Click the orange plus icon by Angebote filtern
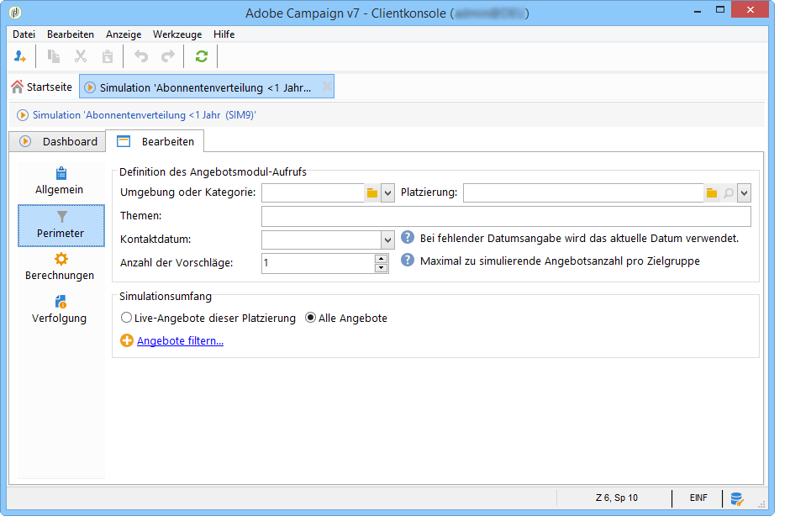 coord(126,340)
